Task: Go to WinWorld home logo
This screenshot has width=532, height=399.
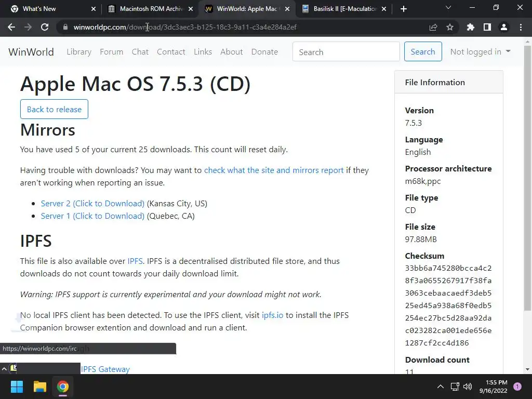Action: 31,52
